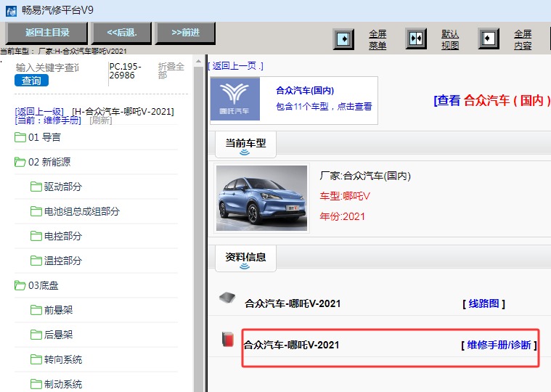Viewport: 551px width, 392px height.
Task: Click 包含11个车型，点击查看 link
Action: tap(324, 106)
